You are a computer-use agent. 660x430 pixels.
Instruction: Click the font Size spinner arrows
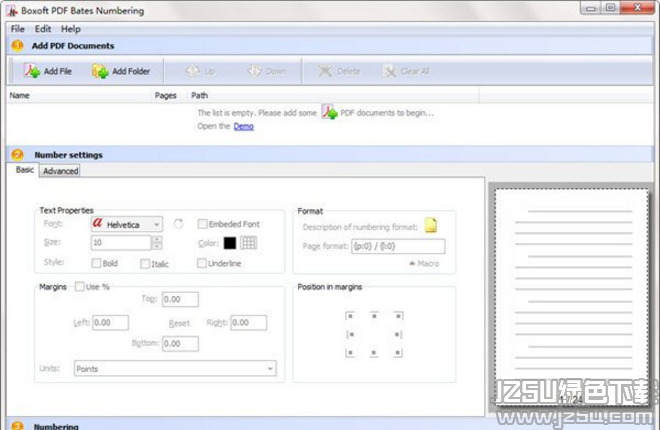pos(157,242)
